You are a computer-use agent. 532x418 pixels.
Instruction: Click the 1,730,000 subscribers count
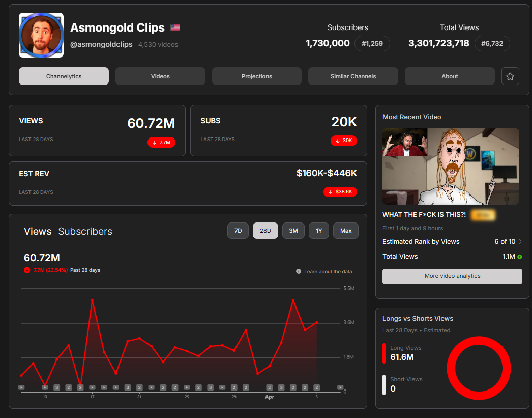click(328, 43)
